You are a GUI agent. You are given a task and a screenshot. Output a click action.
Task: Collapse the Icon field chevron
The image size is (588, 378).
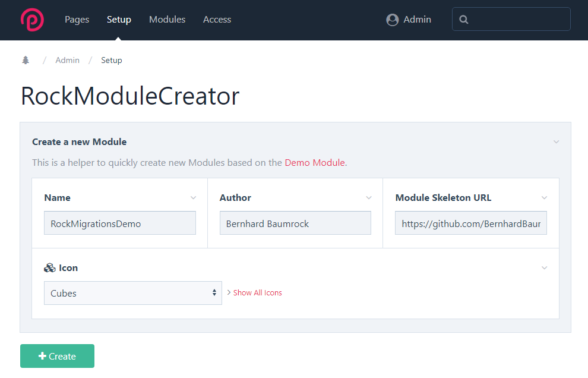point(544,268)
